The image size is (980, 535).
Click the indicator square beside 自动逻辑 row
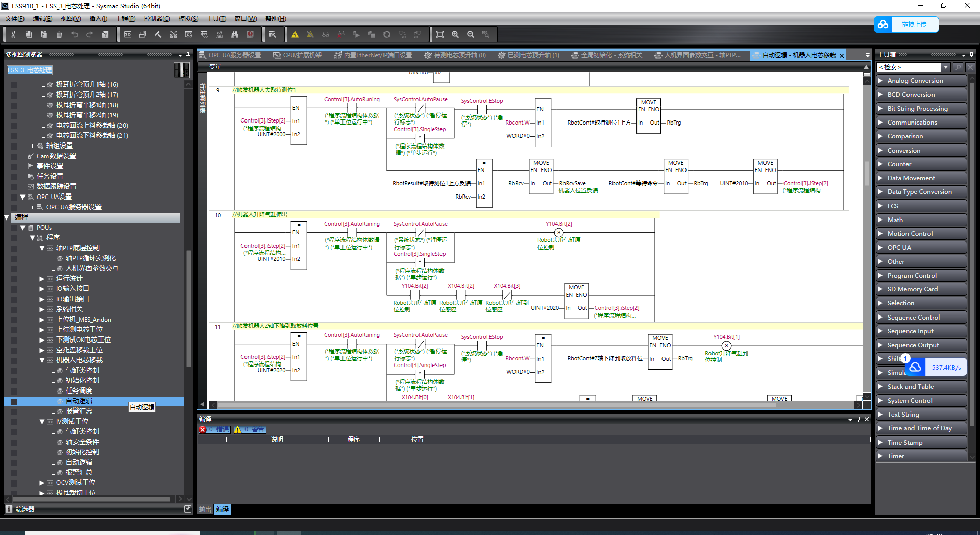point(14,402)
